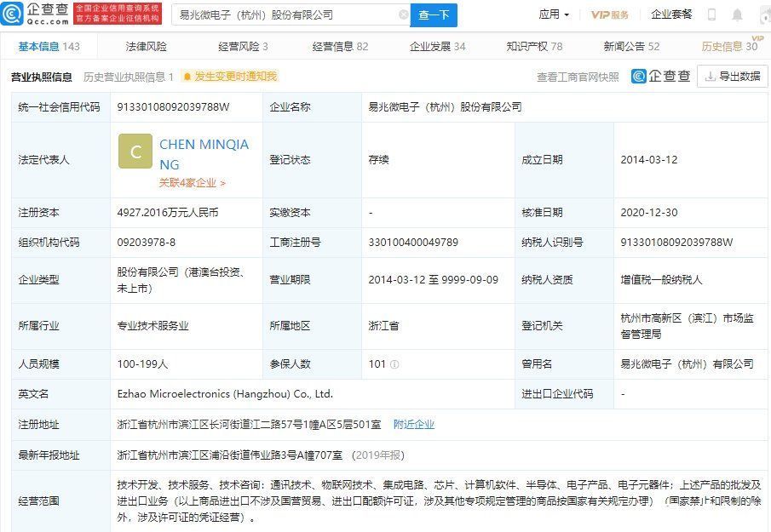Switch to 历史信息 30 VIP tab
The height and width of the screenshot is (532, 771).
730,46
